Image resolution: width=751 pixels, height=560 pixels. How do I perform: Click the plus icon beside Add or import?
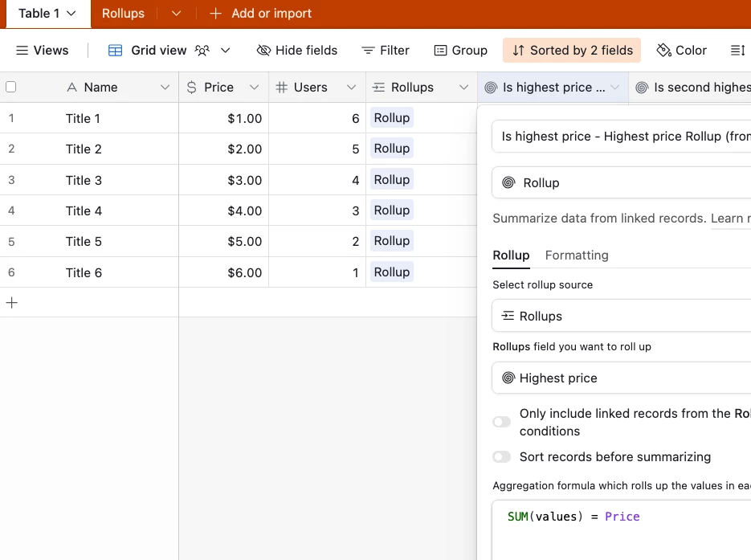tap(215, 14)
